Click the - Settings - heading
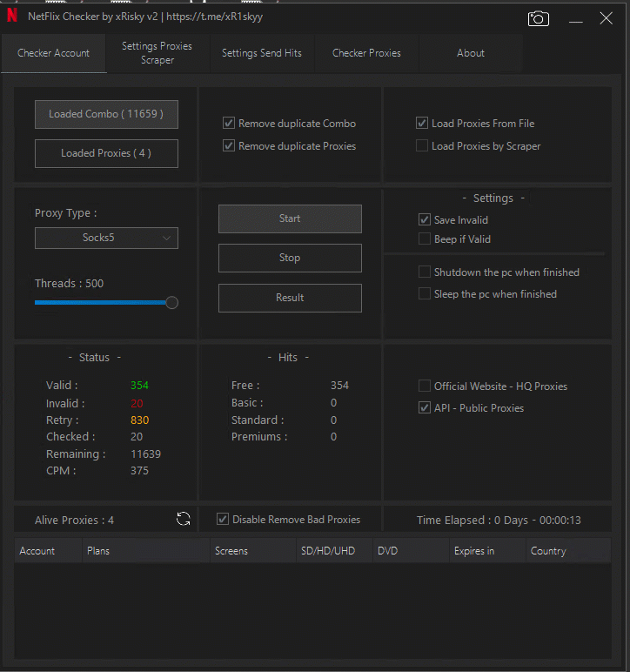The image size is (630, 672). [x=493, y=198]
